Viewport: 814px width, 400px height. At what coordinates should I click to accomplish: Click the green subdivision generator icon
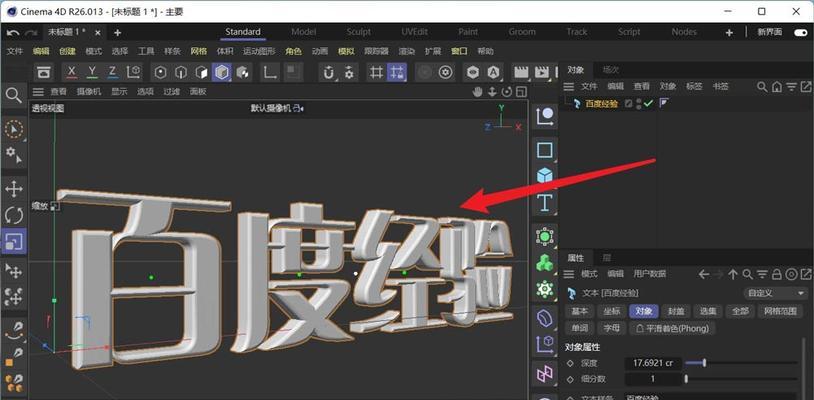click(x=544, y=237)
